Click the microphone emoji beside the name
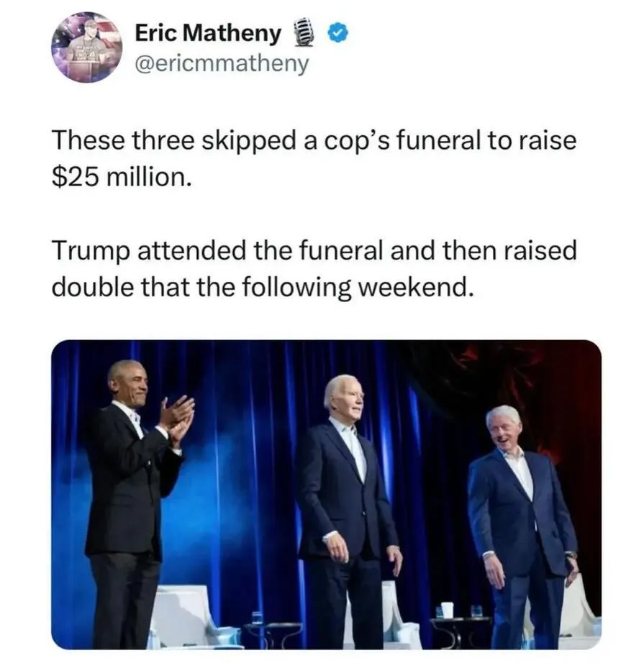Viewport: 644px width, 663px height. tap(304, 33)
